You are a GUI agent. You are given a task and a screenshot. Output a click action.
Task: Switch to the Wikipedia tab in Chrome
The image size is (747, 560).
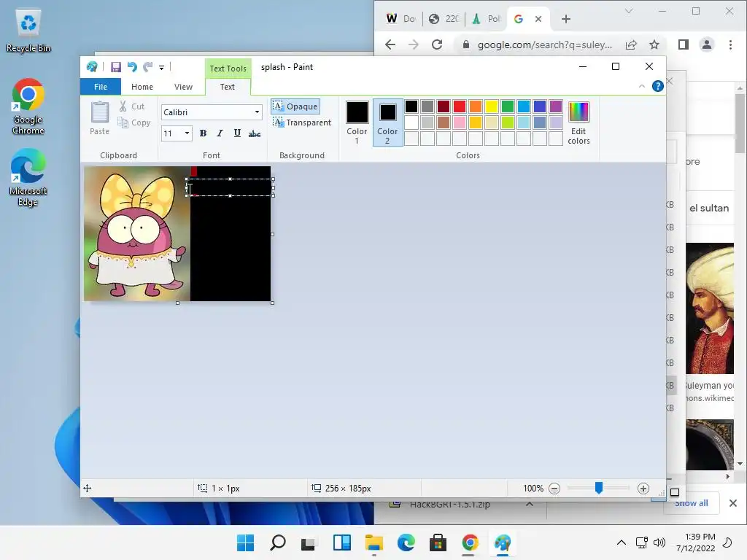pos(400,18)
